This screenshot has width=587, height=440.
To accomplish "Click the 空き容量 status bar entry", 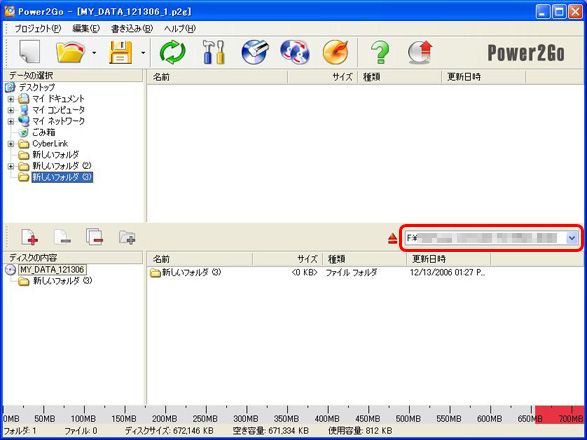I will [x=271, y=431].
